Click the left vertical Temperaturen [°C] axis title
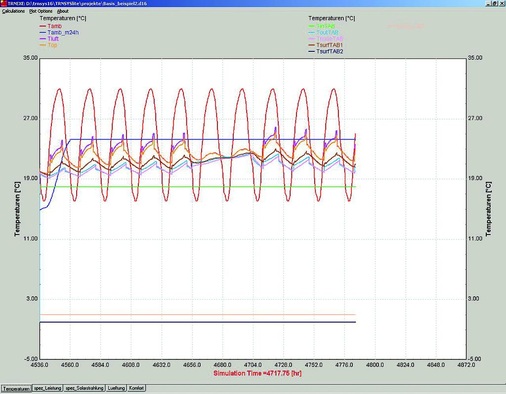The height and width of the screenshot is (394, 506). pyautogui.click(x=17, y=209)
